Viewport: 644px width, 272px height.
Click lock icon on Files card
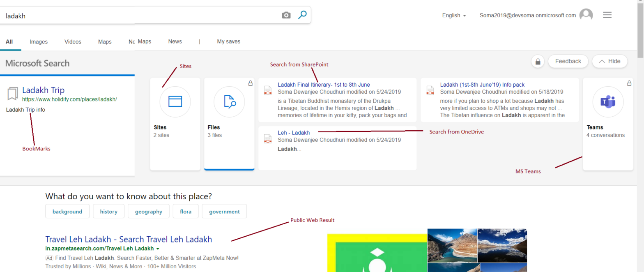250,83
